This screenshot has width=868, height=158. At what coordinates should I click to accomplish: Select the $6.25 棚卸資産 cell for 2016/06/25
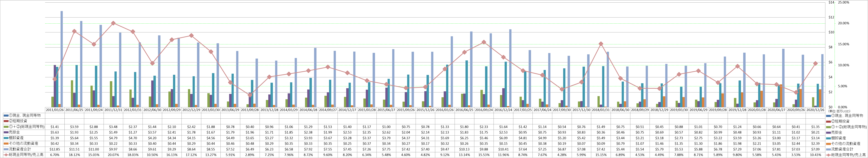tap(464, 138)
